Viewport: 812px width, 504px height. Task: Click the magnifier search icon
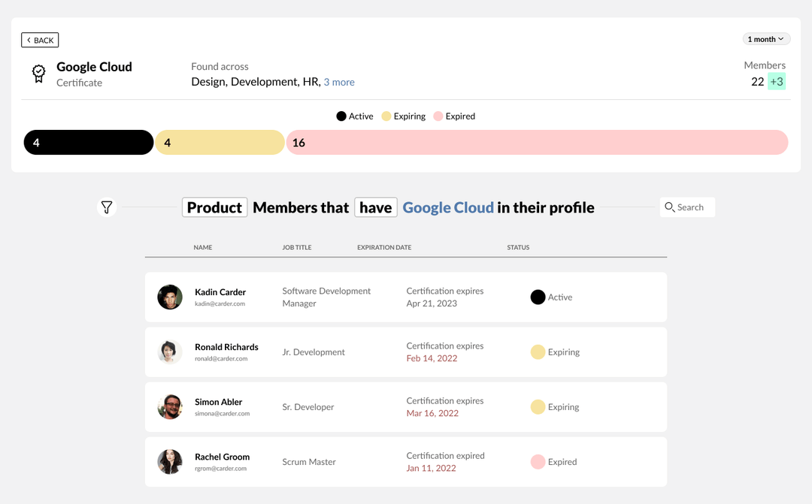point(669,207)
